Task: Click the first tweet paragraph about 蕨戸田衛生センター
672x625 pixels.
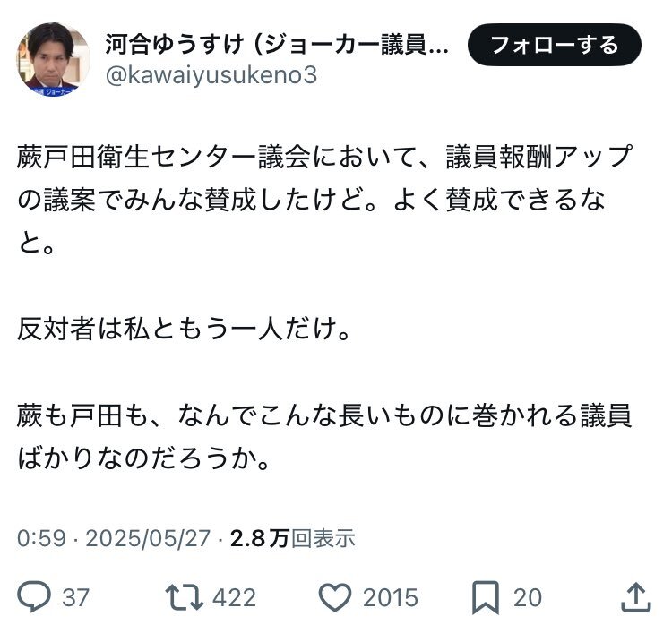Action: coord(324,200)
